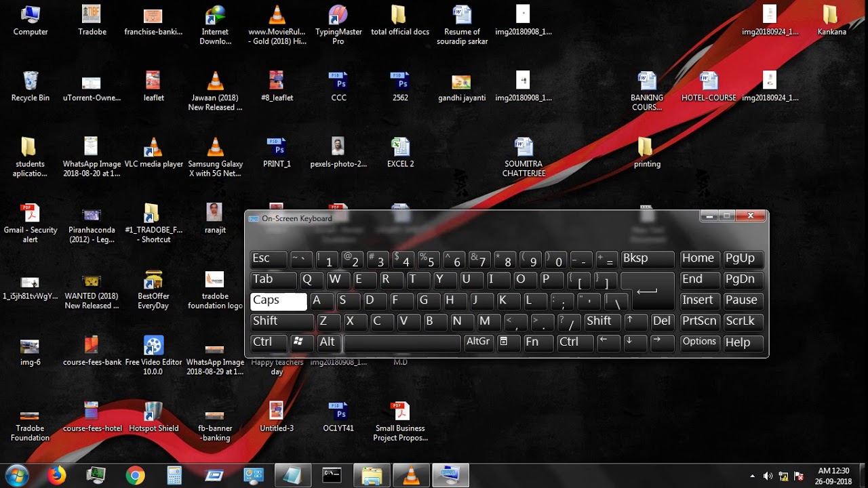Viewport: 868px width, 488px height.
Task: Toggle the AltGr key on keyboard
Action: (x=479, y=343)
